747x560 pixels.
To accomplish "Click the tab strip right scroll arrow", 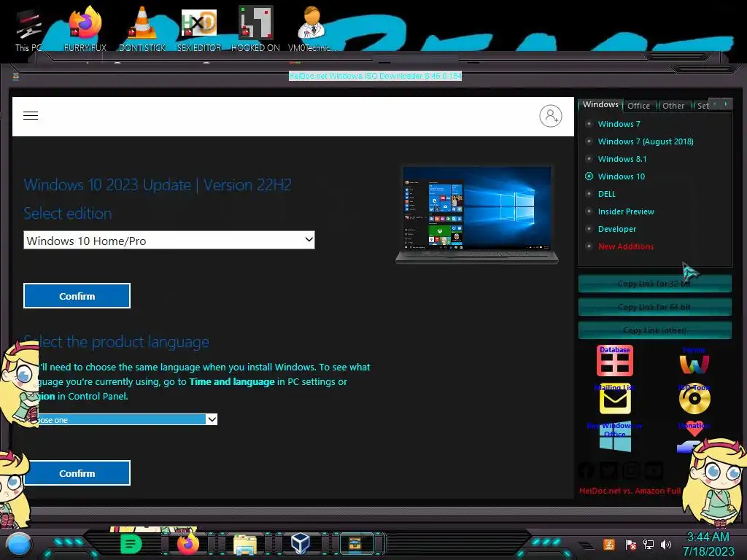I will [x=726, y=104].
